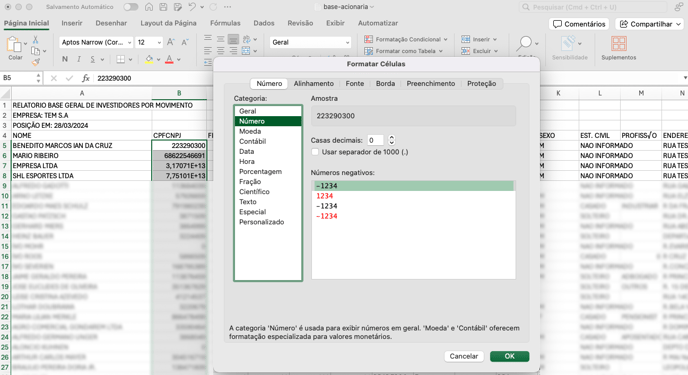Enable Usar separador de 1000 checkbox

pyautogui.click(x=315, y=152)
